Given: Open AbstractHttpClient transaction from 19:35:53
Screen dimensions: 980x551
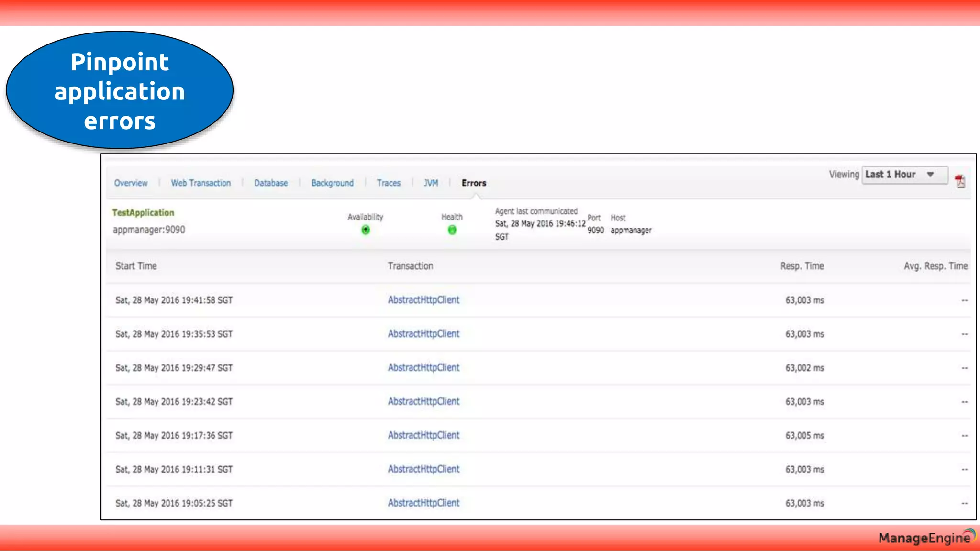Looking at the screenshot, I should (x=423, y=334).
